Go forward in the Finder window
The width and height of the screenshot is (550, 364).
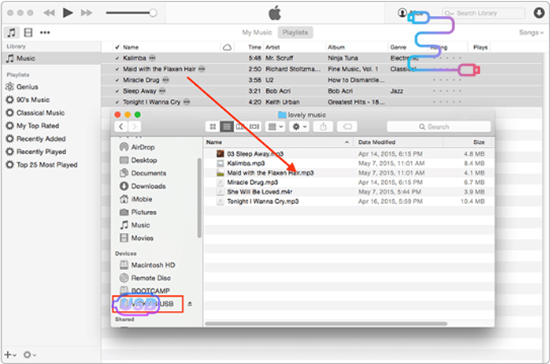coord(135,127)
